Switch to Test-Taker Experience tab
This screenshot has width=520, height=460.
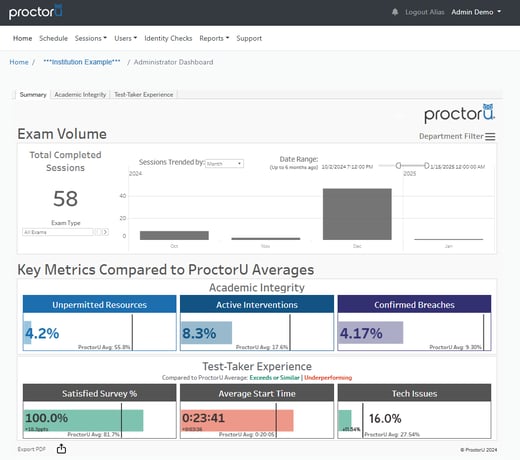[x=144, y=95]
